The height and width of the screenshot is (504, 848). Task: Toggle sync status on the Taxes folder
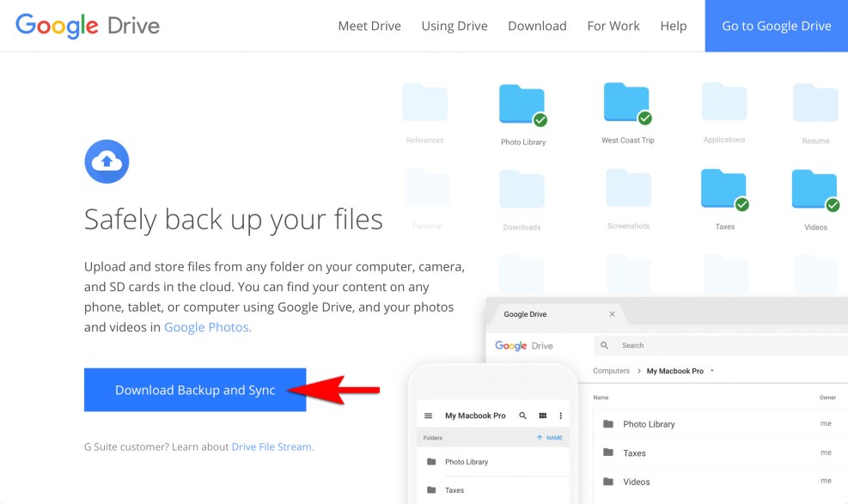743,204
